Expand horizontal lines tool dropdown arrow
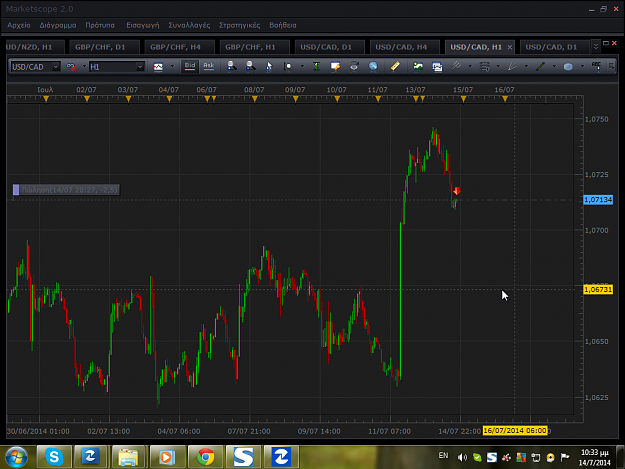Viewport: 625px width, 469px height. click(498, 67)
